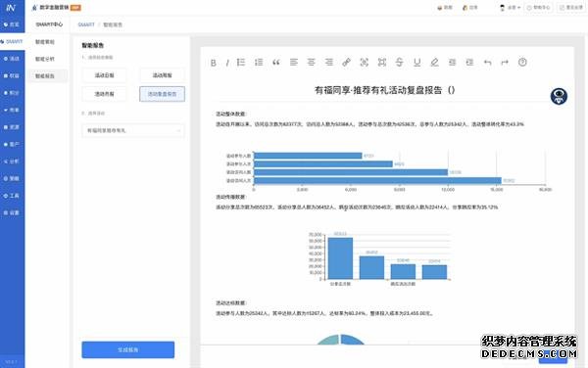Underline text with the U icon
588x368 pixels.
tap(416, 62)
